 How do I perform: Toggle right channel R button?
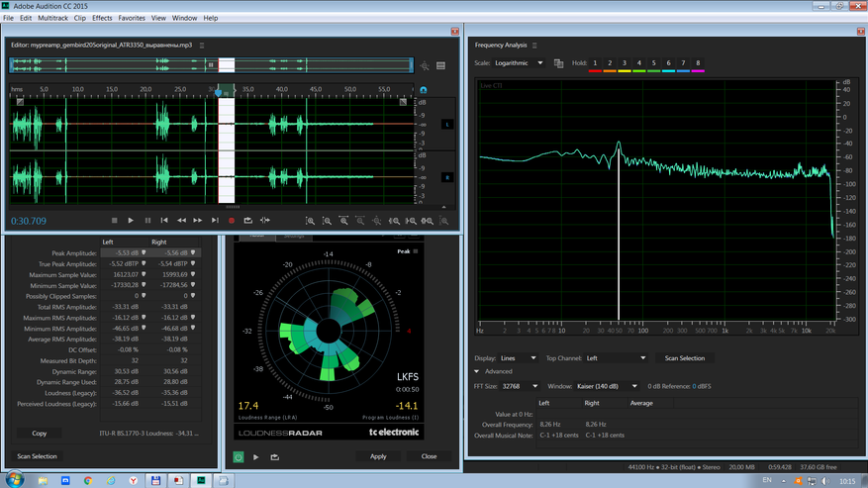pyautogui.click(x=447, y=177)
